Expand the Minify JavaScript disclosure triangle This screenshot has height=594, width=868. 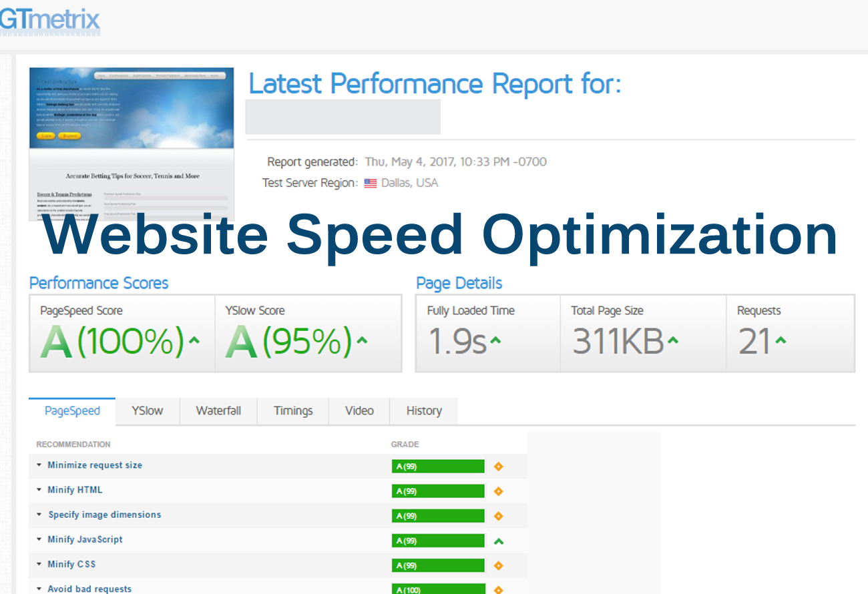click(x=39, y=539)
